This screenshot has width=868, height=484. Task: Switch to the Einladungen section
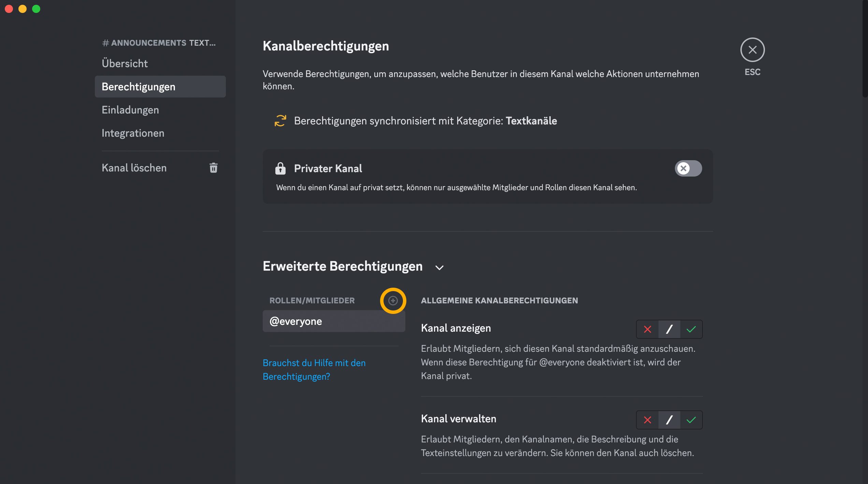point(130,110)
